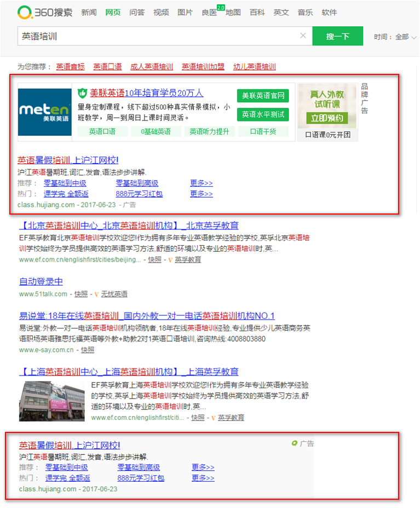Open the 时间: 全部 time filter dropdown
This screenshot has width=420, height=508.
pyautogui.click(x=395, y=37)
